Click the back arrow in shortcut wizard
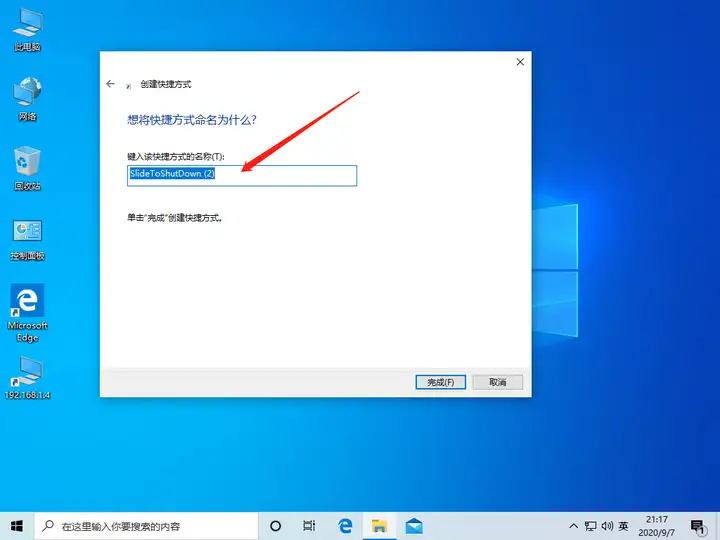The image size is (720, 540). click(x=110, y=84)
